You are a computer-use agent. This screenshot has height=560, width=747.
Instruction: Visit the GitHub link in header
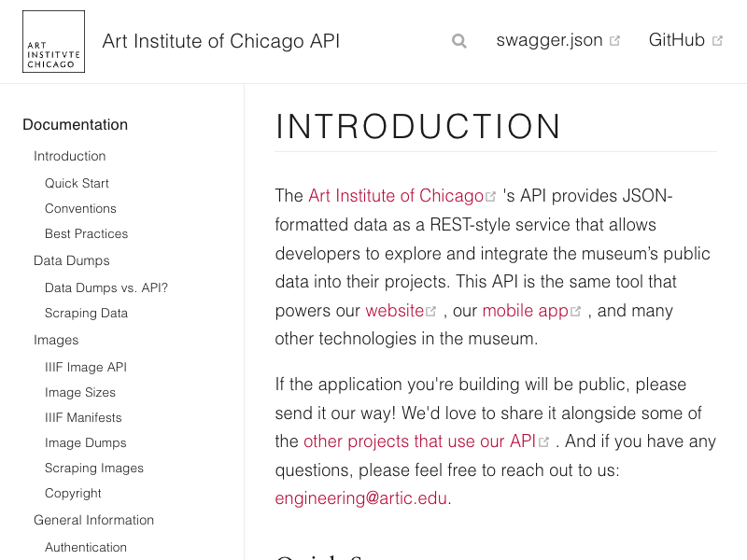[676, 40]
